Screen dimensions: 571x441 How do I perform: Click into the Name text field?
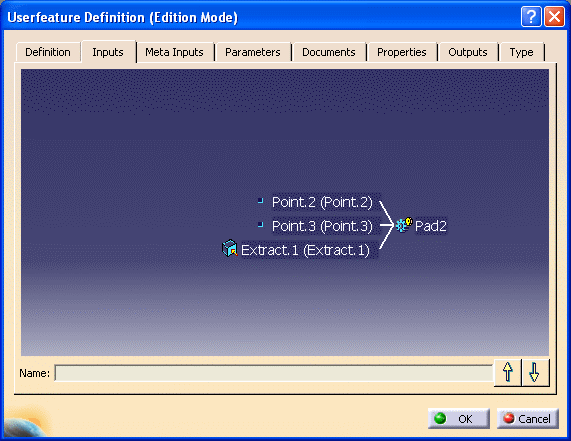pyautogui.click(x=274, y=373)
